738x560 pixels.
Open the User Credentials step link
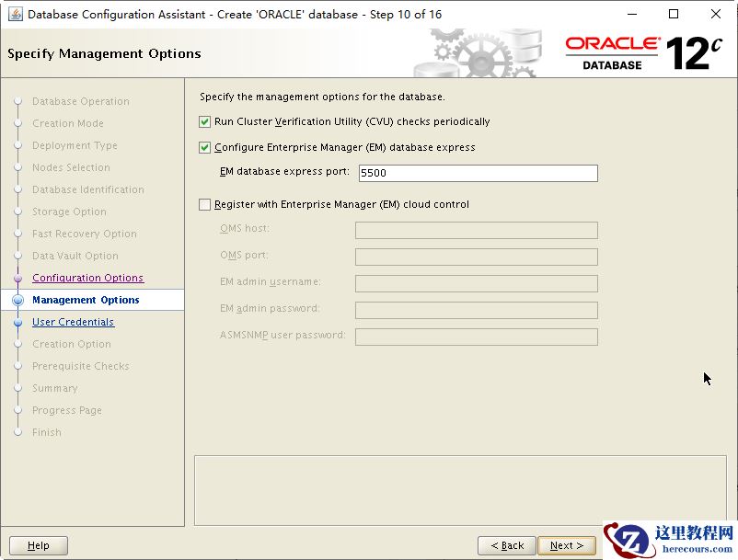[74, 322]
